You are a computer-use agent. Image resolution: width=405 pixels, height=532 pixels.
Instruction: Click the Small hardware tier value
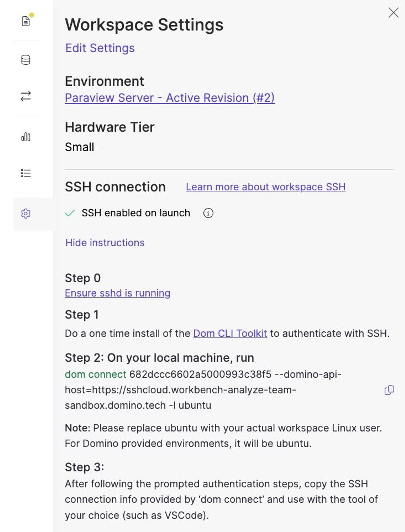(79, 147)
